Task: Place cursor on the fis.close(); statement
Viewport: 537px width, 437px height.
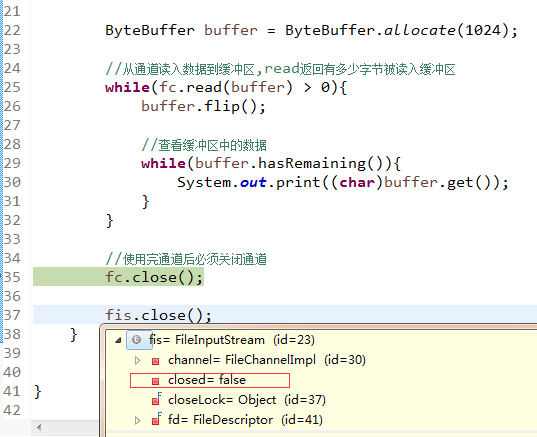Action: (159, 315)
